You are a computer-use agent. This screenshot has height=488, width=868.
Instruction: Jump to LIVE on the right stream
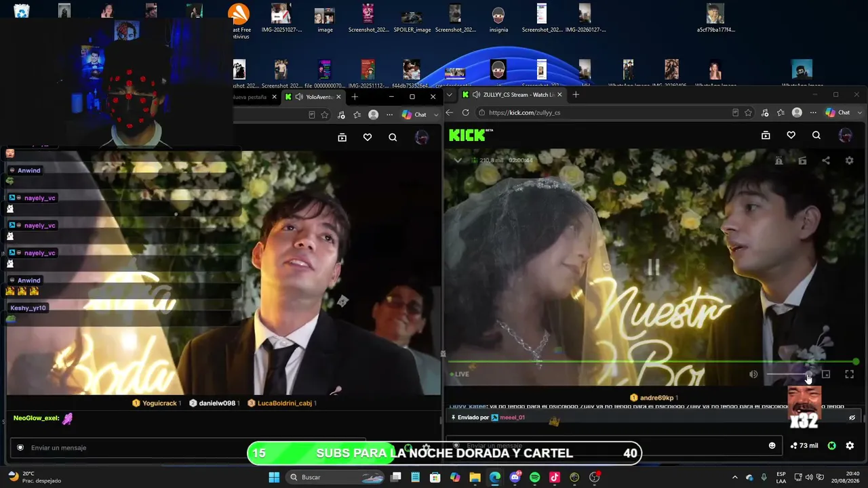(x=460, y=374)
